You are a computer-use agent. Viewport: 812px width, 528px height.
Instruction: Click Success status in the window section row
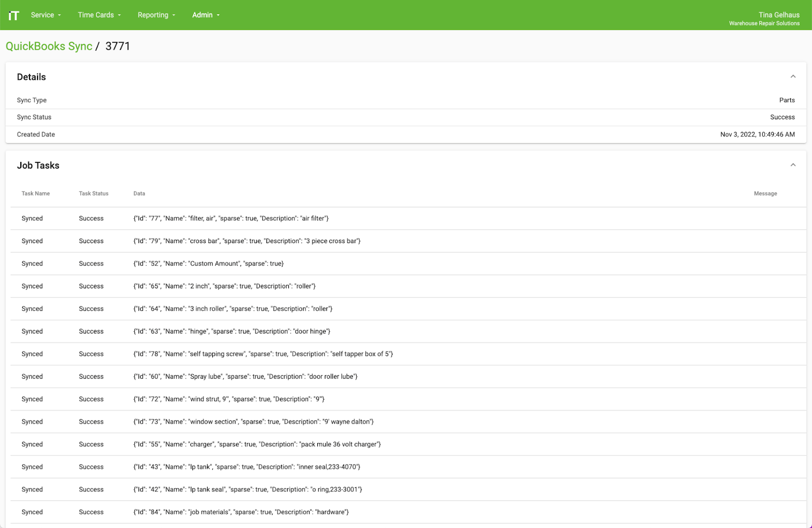pyautogui.click(x=91, y=422)
